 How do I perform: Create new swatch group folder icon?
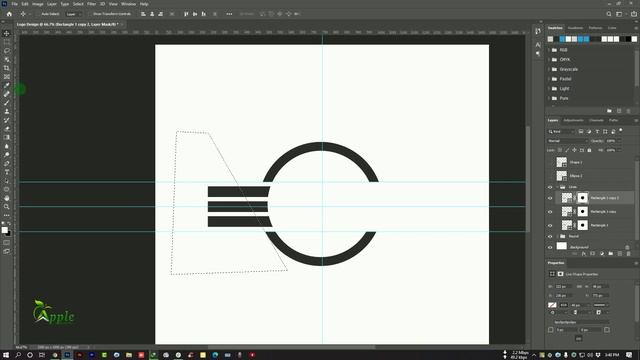(609, 111)
